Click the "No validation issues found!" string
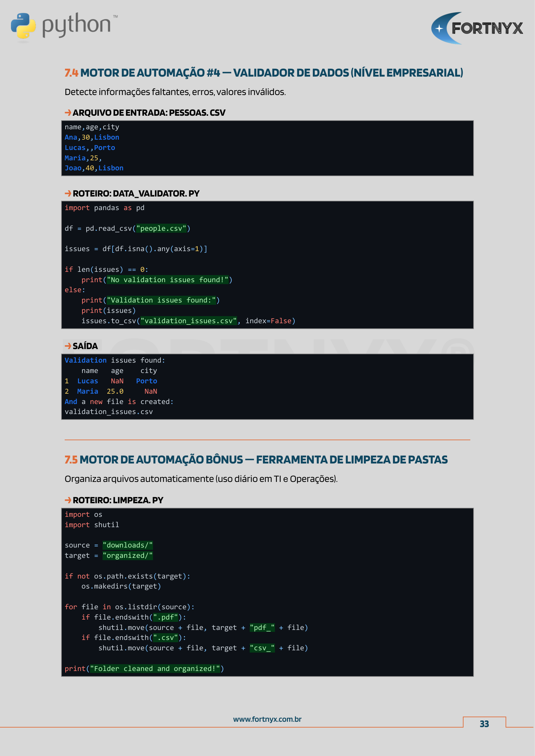This screenshot has width=535, height=756. 167,280
